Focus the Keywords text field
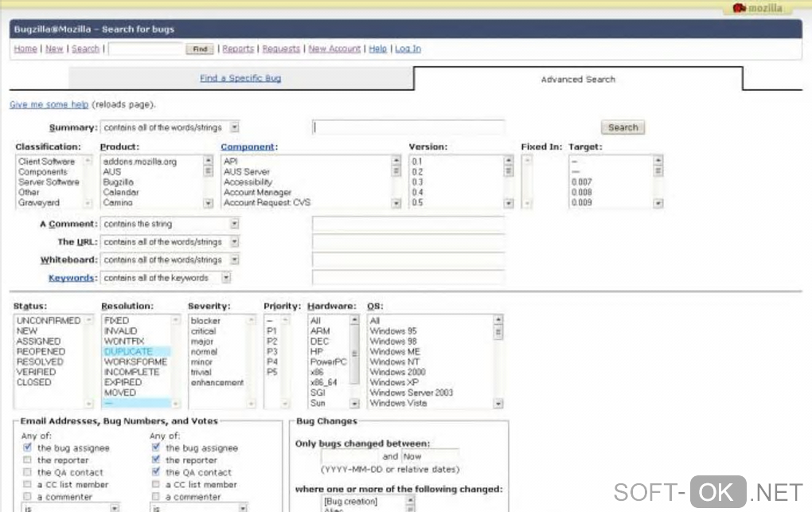Image resolution: width=812 pixels, height=512 pixels. (408, 278)
